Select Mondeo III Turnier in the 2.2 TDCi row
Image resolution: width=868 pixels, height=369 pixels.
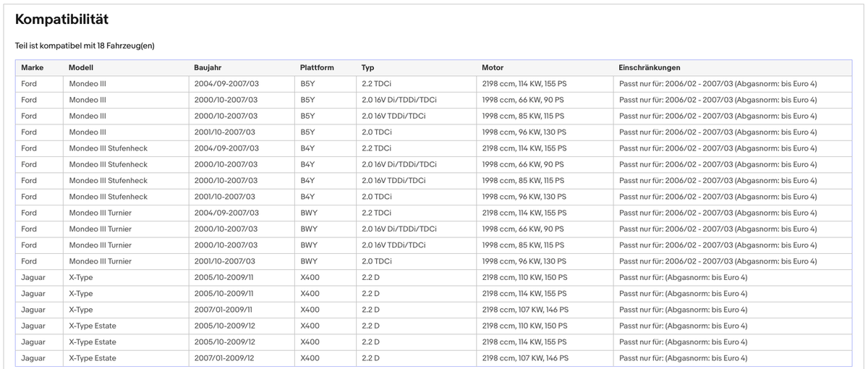[x=100, y=213]
